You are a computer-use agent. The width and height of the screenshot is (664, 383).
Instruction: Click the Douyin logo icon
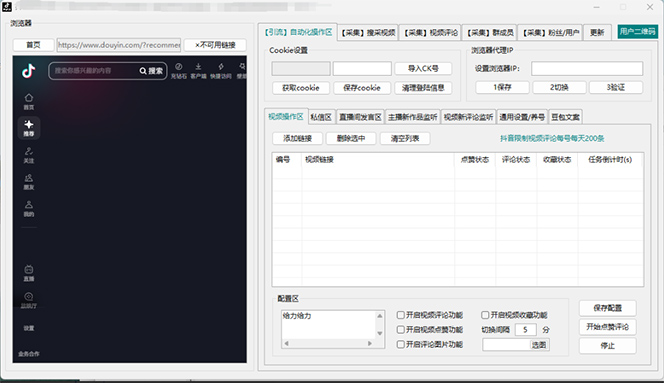pyautogui.click(x=28, y=71)
